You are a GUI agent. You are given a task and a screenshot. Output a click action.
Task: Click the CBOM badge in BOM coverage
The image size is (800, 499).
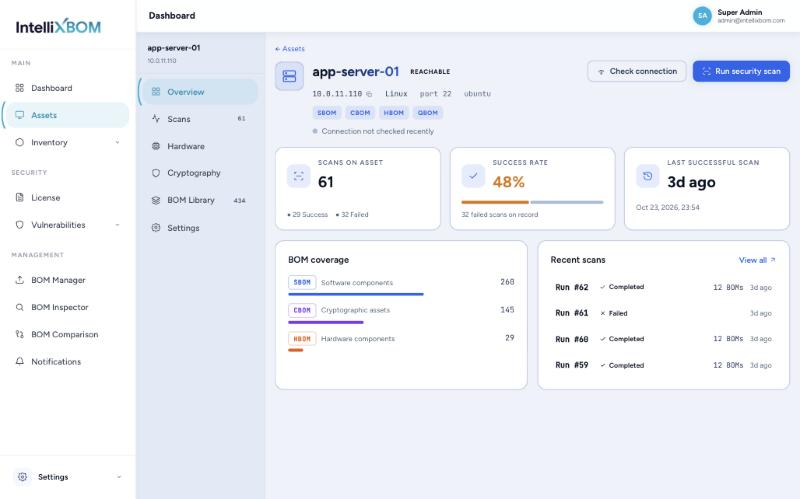(302, 310)
